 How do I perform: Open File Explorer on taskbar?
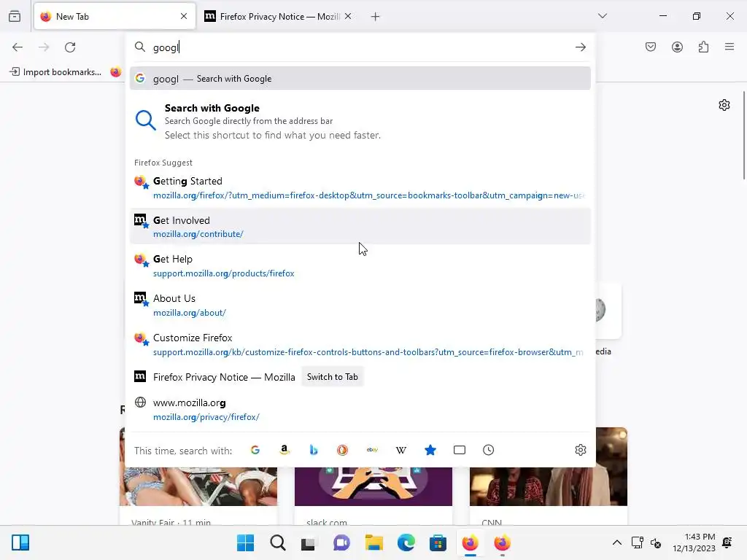(x=374, y=542)
